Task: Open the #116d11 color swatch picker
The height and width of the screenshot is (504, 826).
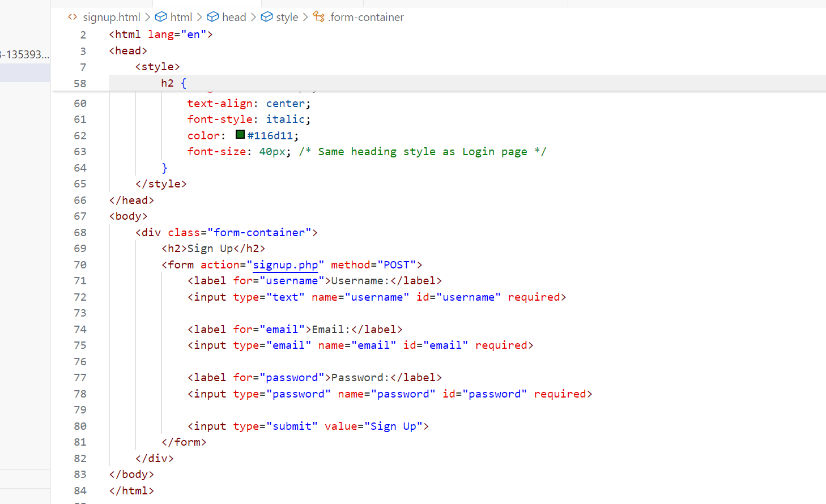Action: click(240, 135)
